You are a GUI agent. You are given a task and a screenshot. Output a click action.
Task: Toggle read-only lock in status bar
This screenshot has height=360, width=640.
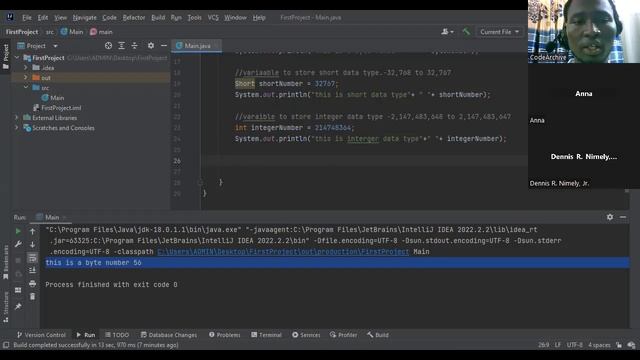pyautogui.click(x=619, y=345)
